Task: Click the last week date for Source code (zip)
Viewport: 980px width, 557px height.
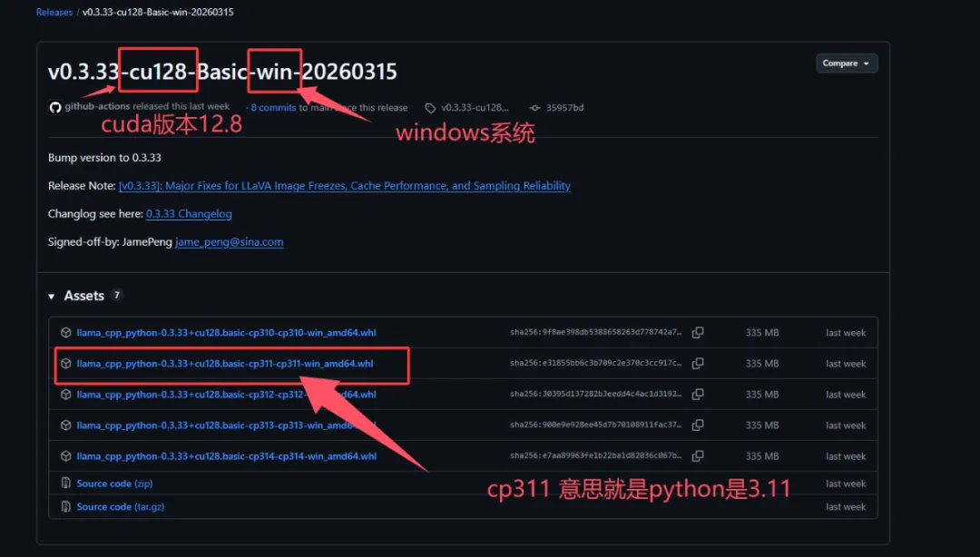Action: tap(846, 484)
